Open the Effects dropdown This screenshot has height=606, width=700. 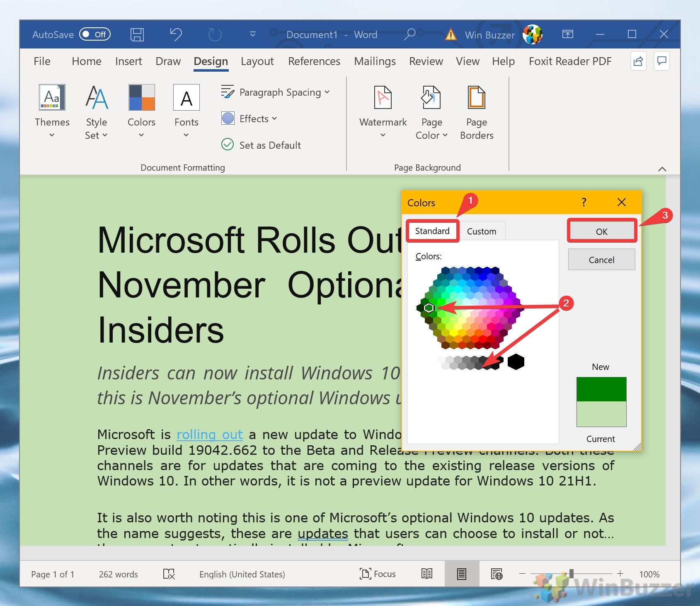(249, 118)
